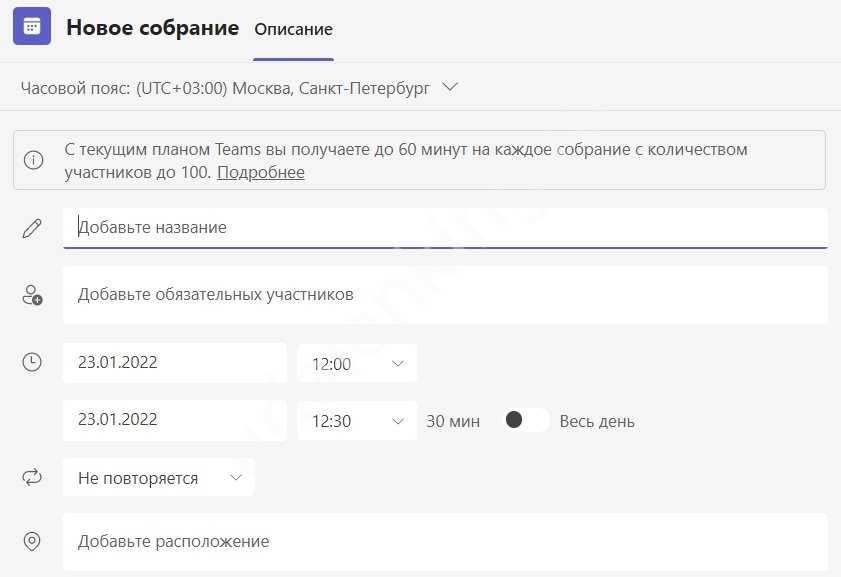This screenshot has height=577, width=841.
Task: Toggle the Весь день switch on
Action: 525,421
